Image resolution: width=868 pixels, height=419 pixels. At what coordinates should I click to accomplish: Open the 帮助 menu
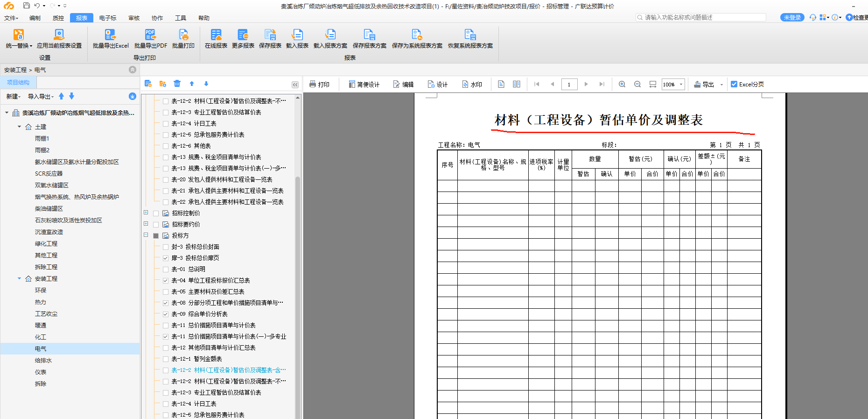pos(204,18)
